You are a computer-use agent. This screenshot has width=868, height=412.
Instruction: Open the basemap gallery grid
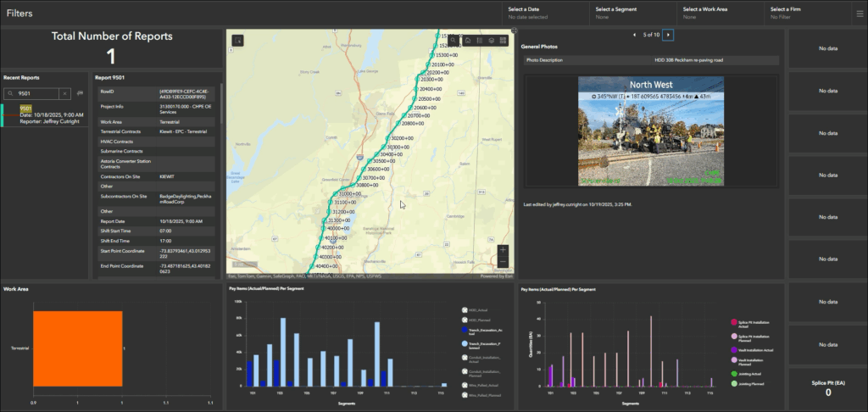(503, 41)
